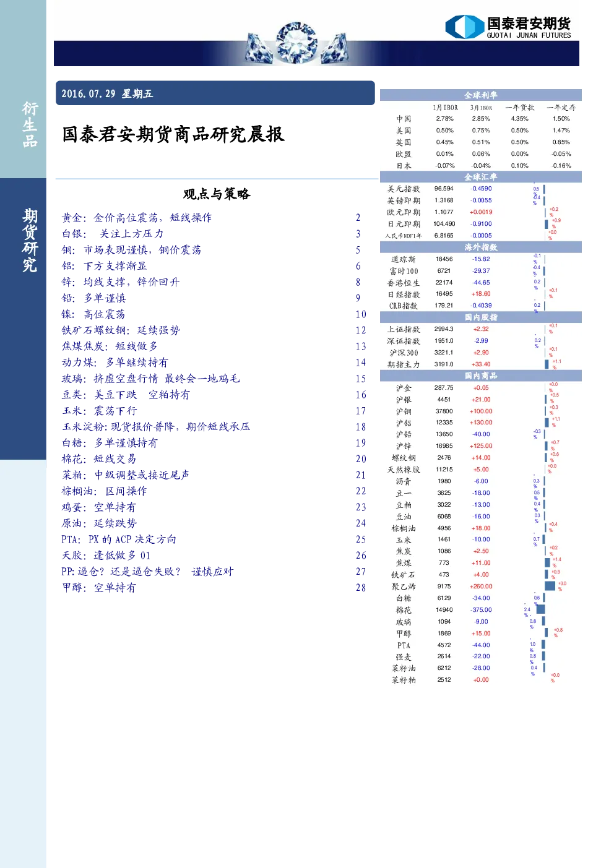
Task: Open the 白银 silver section link
Action: (x=113, y=234)
